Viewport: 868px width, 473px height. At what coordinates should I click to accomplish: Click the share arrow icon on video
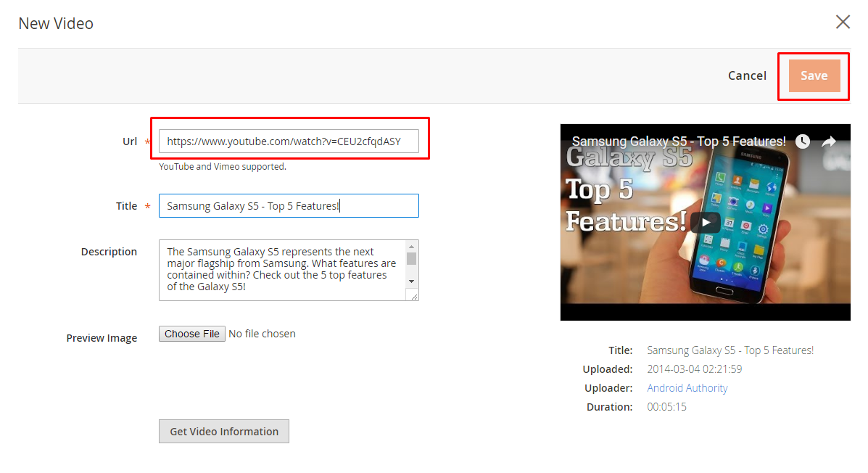(x=828, y=141)
